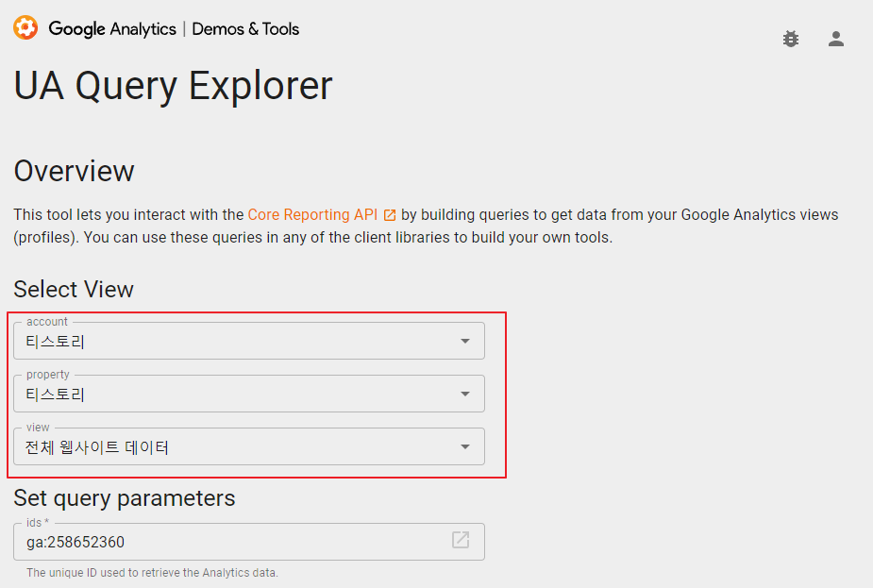Image resolution: width=873 pixels, height=588 pixels.
Task: Go to Demos & Tools home link
Action: 245,29
